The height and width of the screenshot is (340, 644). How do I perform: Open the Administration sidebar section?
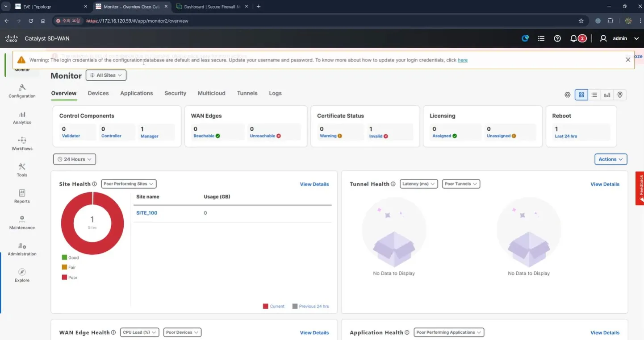pyautogui.click(x=22, y=249)
